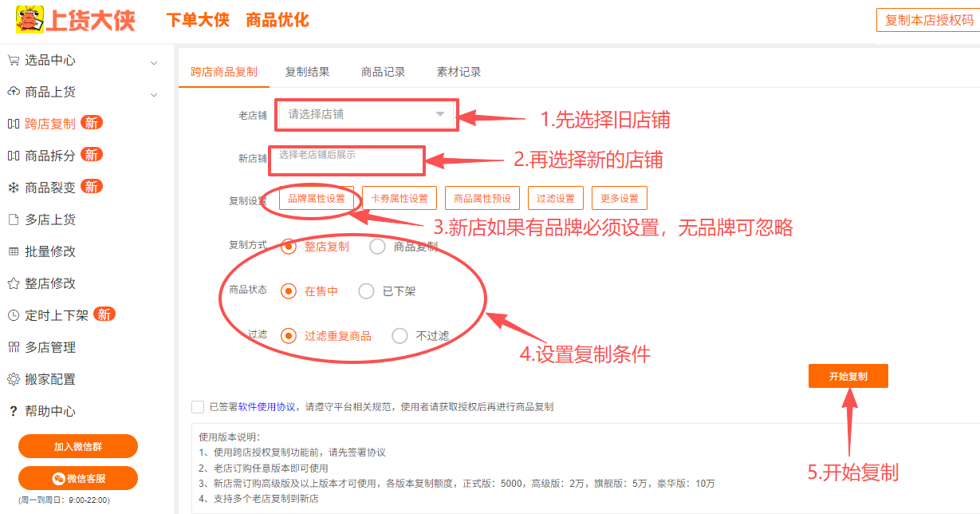Open the 品牌属性设置 settings button
The width and height of the screenshot is (980, 514).
click(317, 199)
